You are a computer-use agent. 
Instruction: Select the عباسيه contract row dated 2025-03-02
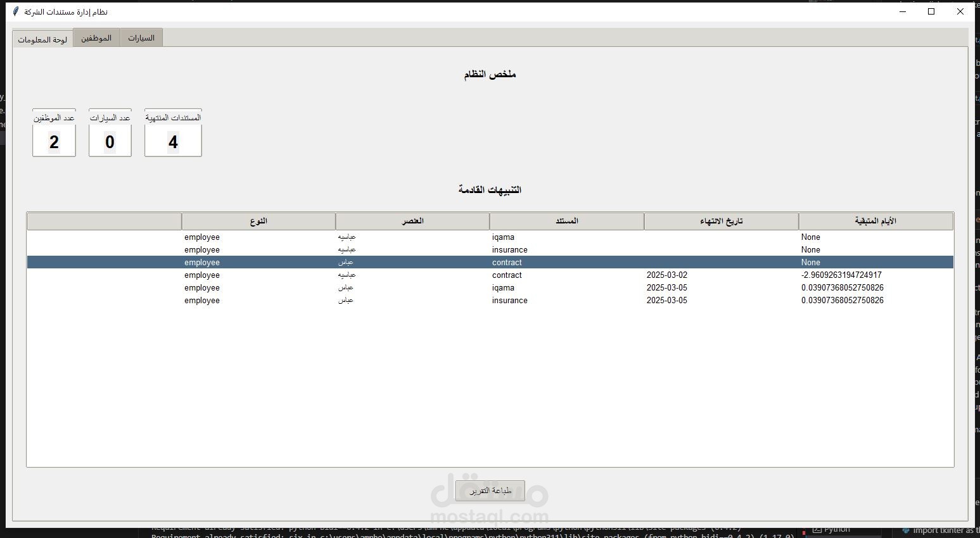click(x=490, y=275)
